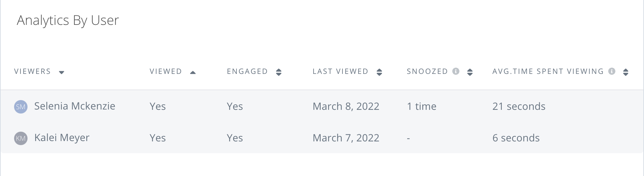Screen dimensions: 644x176
Task: Click the March 8, 2022 date cell
Action: point(346,106)
